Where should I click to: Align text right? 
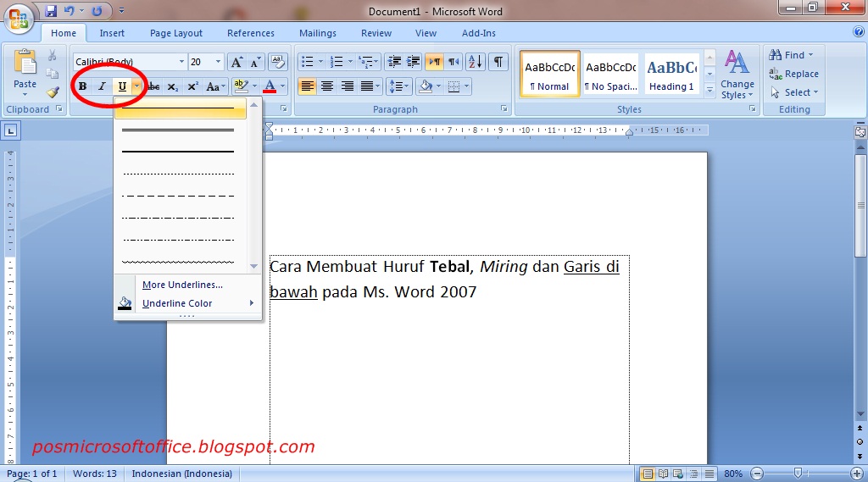tap(347, 86)
